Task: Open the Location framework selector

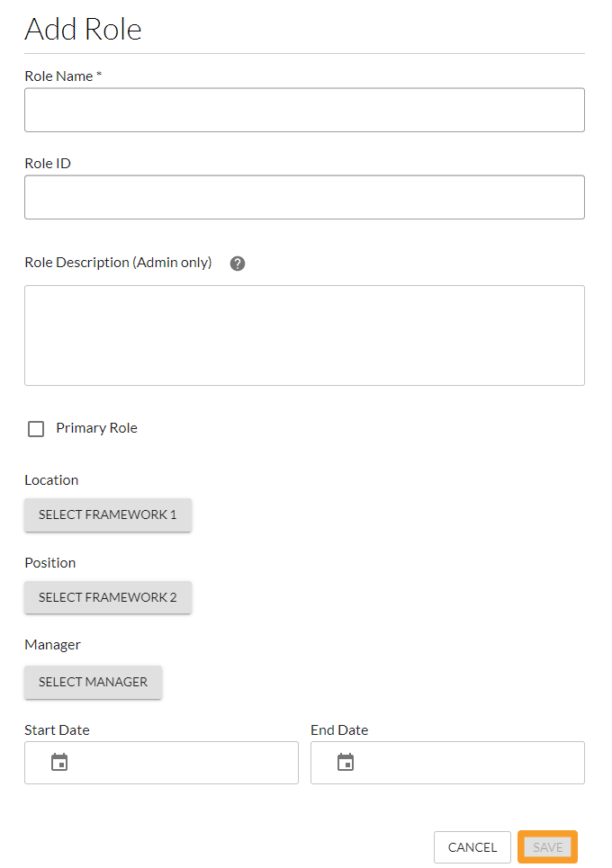Action: (108, 515)
